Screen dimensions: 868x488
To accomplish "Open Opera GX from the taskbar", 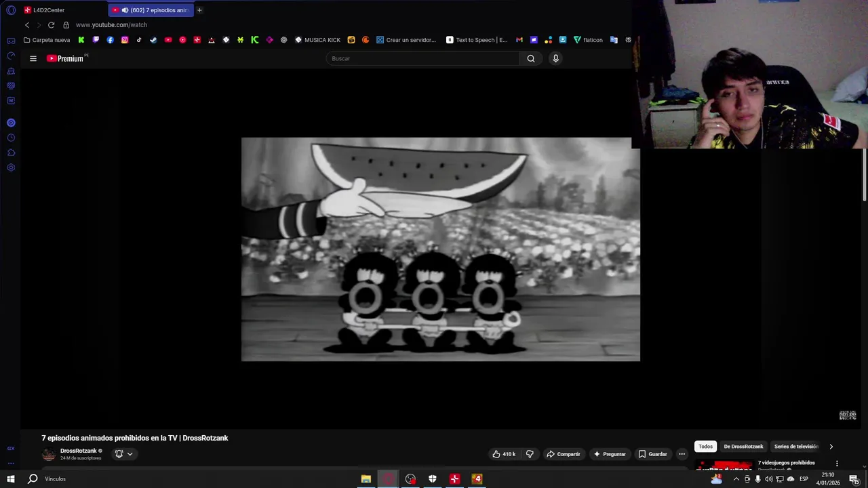I will click(x=388, y=479).
